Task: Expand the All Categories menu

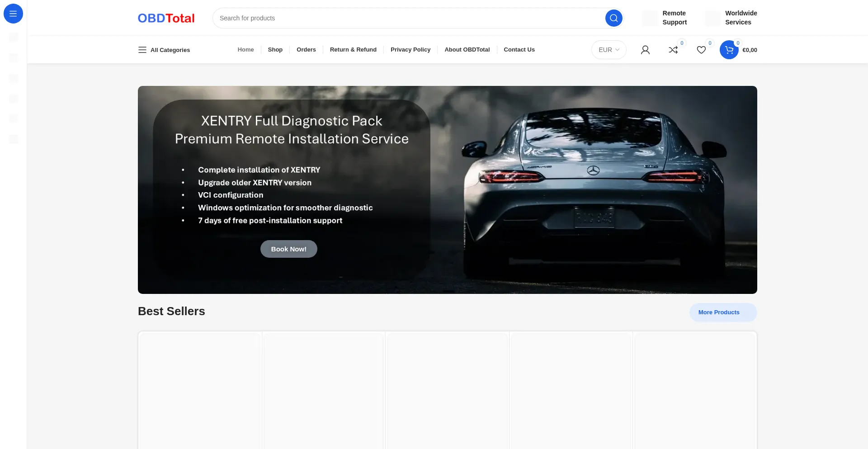Action: (x=164, y=50)
